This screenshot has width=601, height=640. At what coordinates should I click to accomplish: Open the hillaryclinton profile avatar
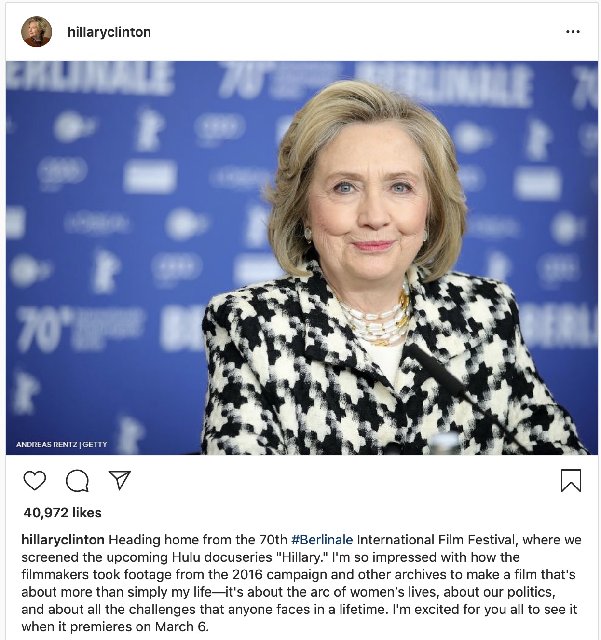(36, 31)
